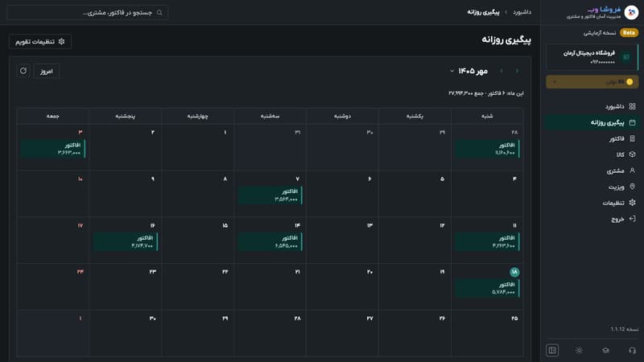The image size is (644, 362).
Task: Click the graduation cap tutorial icon
Action: point(605,350)
